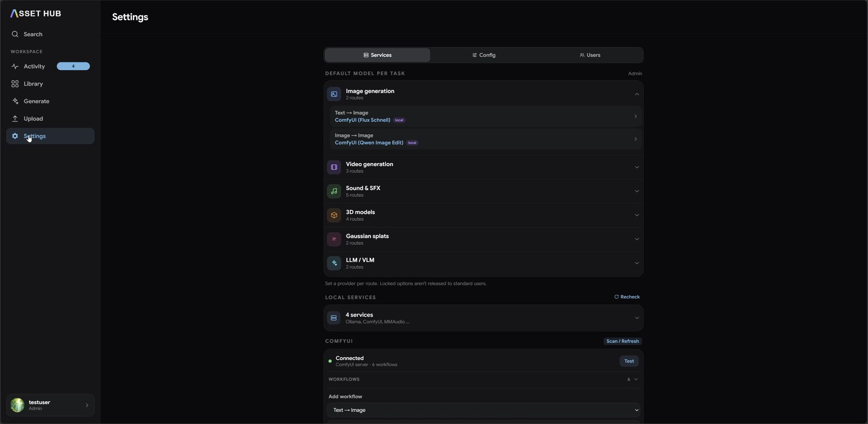This screenshot has height=424, width=868.
Task: Go to Generate in the sidebar
Action: click(50, 101)
